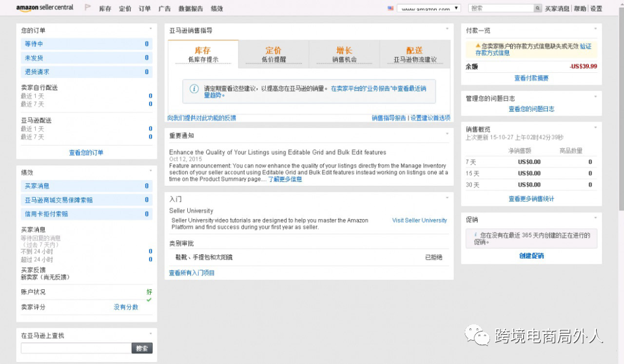Click the info icon in sales coaching notice
624x364 pixels.
[x=194, y=88]
